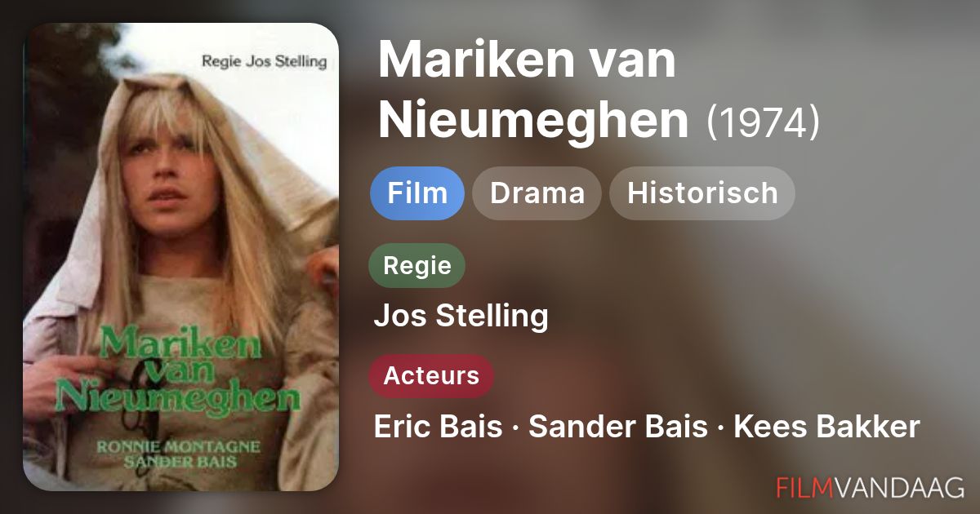The image size is (980, 514).
Task: Click 'FILM' part of the logo
Action: 804,487
